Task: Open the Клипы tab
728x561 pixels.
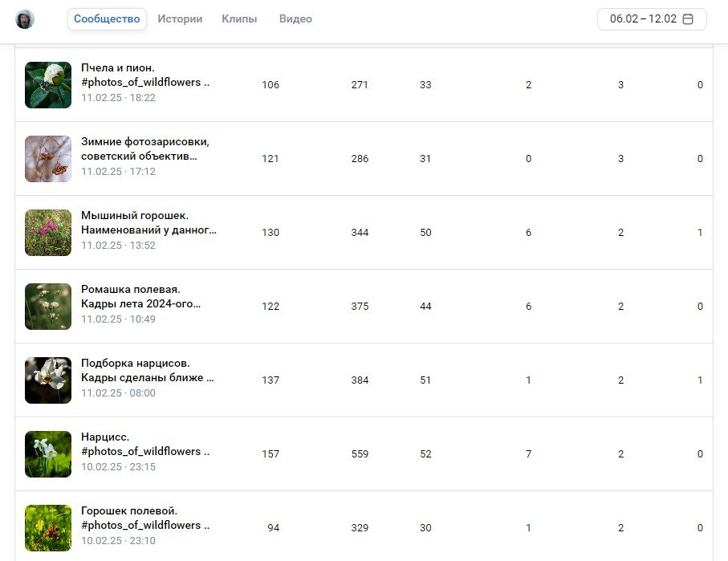Action: (239, 19)
